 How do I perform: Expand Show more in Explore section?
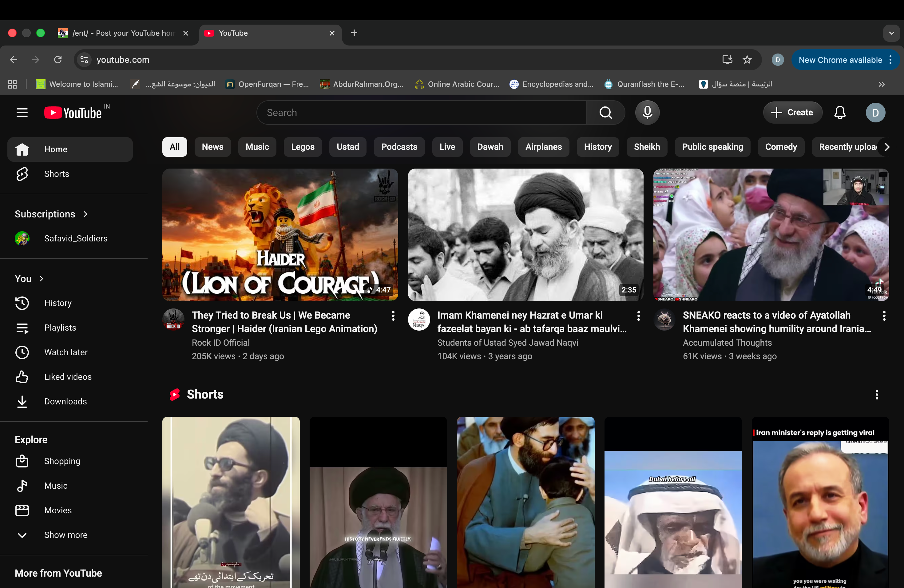[x=65, y=535]
